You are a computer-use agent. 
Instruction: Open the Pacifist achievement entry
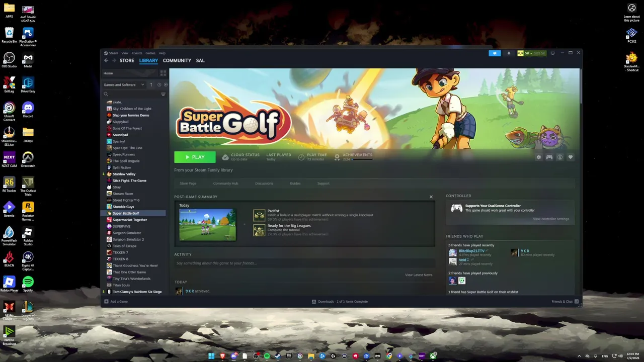313,215
